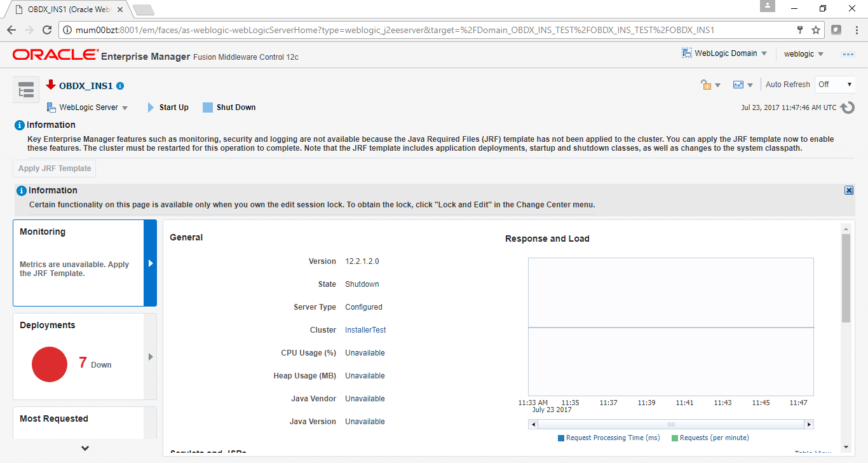Click the WebLogic Server menu icon
Screen dimensions: 868x463
click(51, 107)
